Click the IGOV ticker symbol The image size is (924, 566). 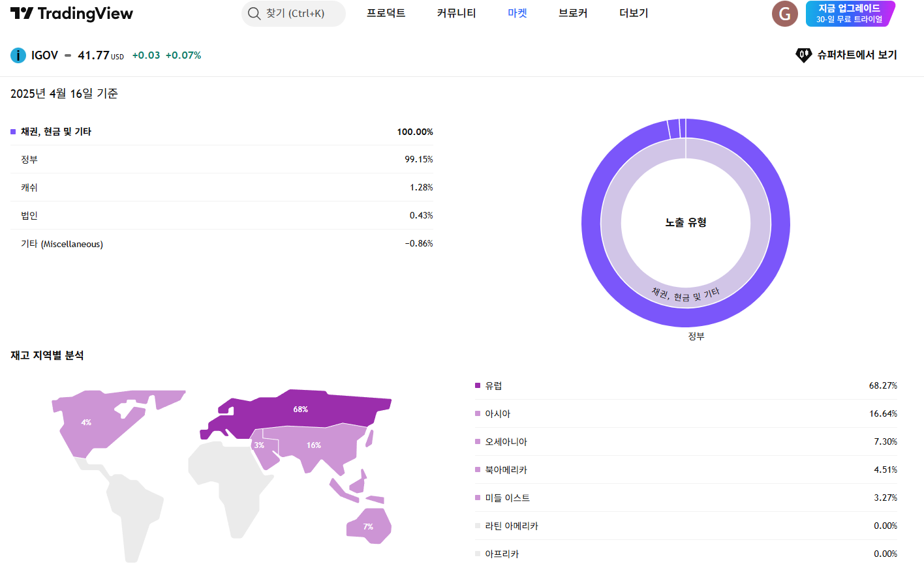(x=44, y=55)
